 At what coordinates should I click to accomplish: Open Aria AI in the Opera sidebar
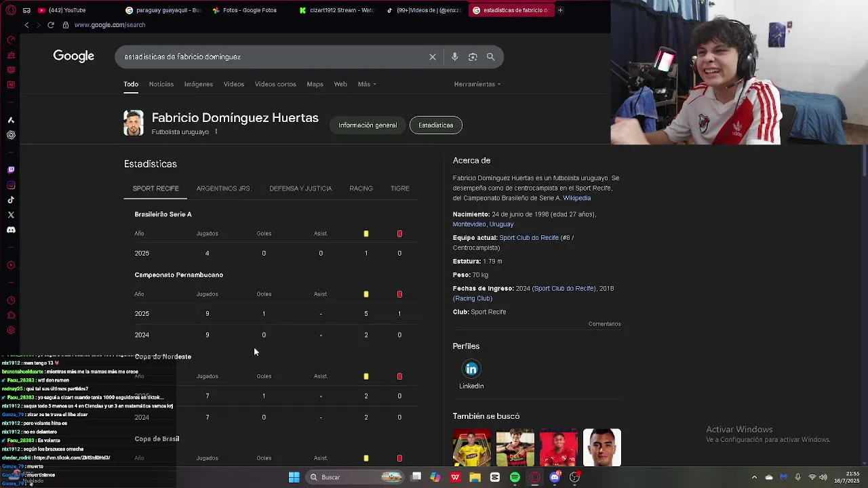click(11, 120)
